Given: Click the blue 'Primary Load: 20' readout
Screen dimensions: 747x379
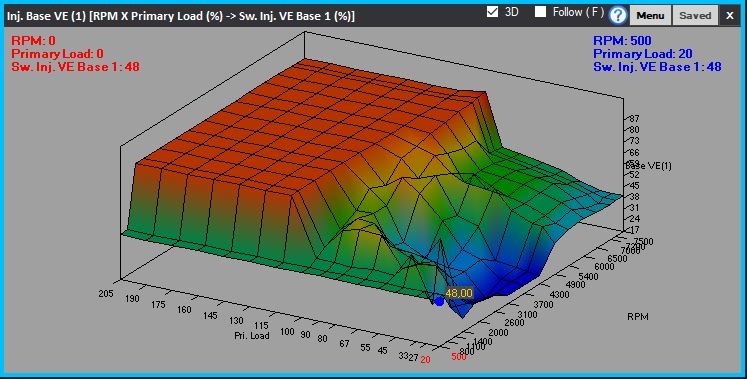Looking at the screenshot, I should coord(643,54).
